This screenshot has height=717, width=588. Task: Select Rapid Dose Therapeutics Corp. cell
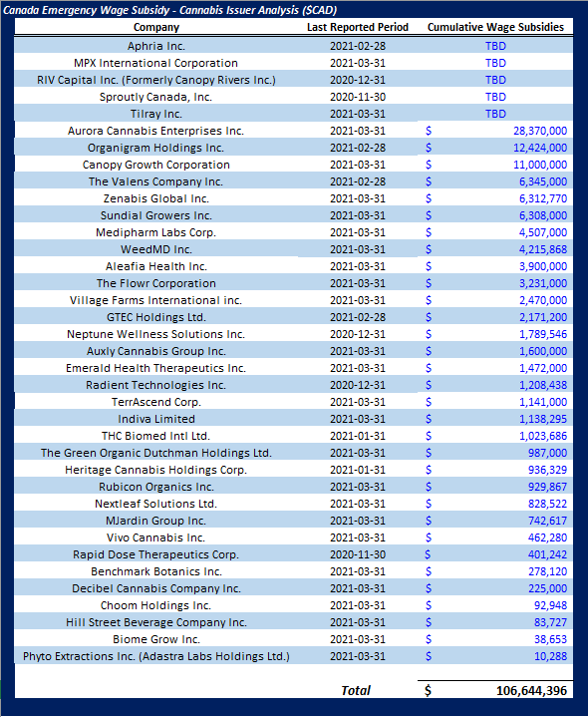click(156, 553)
